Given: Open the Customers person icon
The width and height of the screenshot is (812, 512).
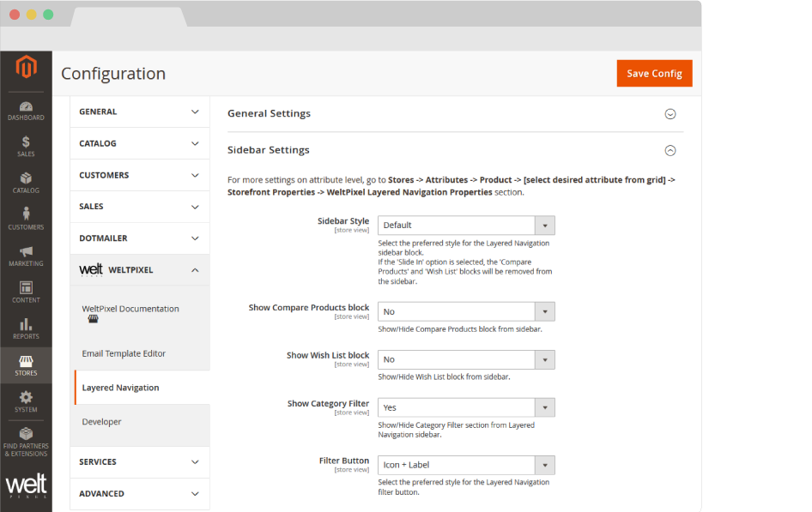Looking at the screenshot, I should pyautogui.click(x=26, y=219).
